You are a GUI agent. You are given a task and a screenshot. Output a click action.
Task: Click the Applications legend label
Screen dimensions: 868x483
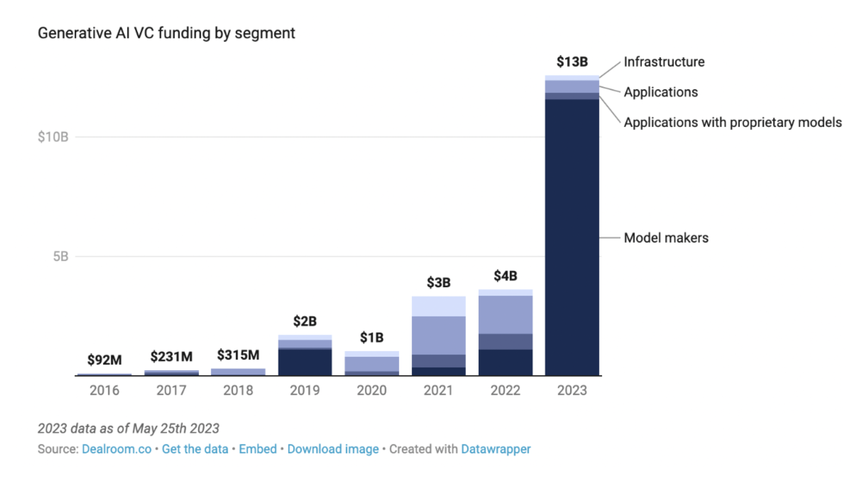(661, 92)
